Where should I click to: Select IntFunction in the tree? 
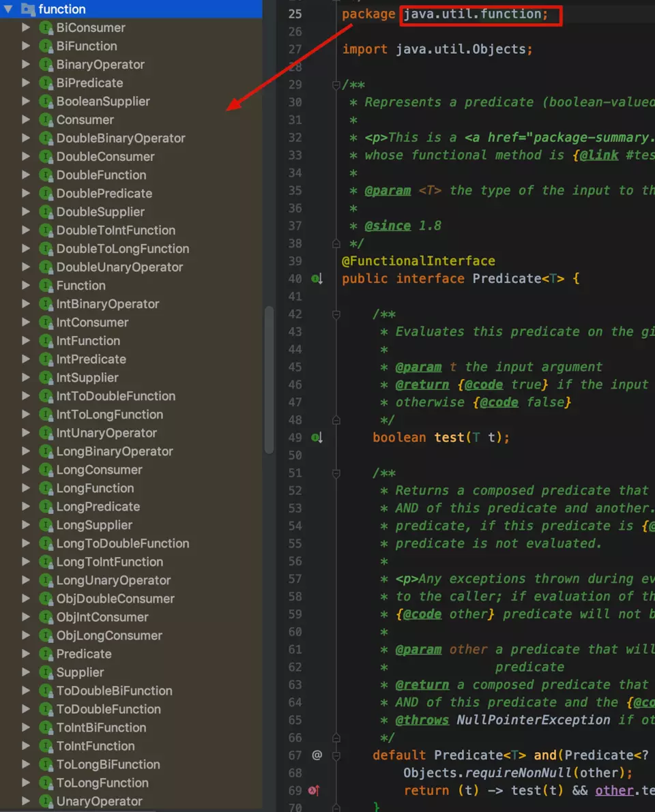(88, 341)
